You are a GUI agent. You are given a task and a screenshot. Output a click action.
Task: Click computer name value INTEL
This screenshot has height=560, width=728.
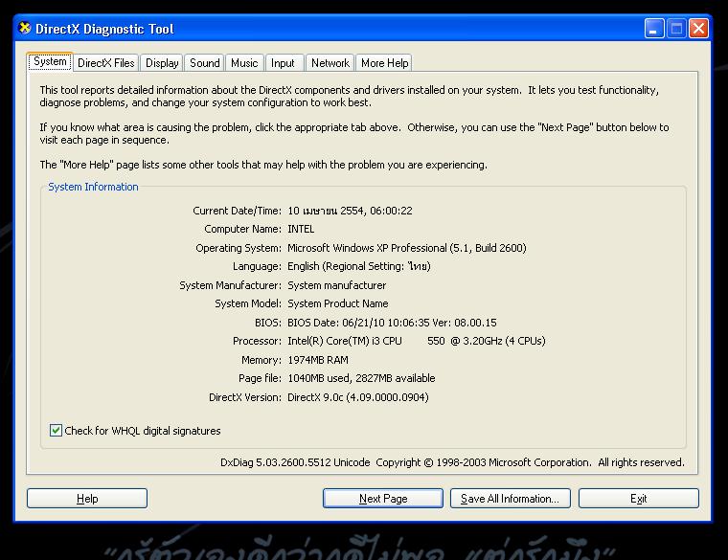(301, 229)
